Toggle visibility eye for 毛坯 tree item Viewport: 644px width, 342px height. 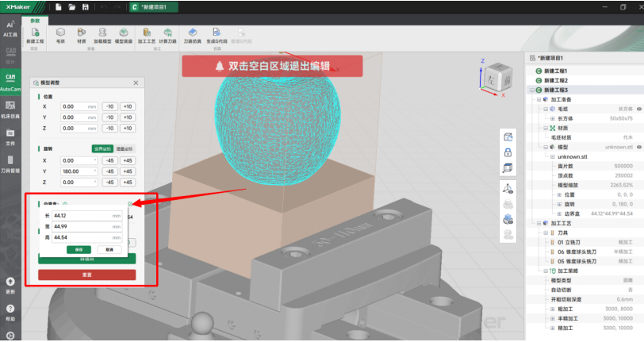point(639,109)
